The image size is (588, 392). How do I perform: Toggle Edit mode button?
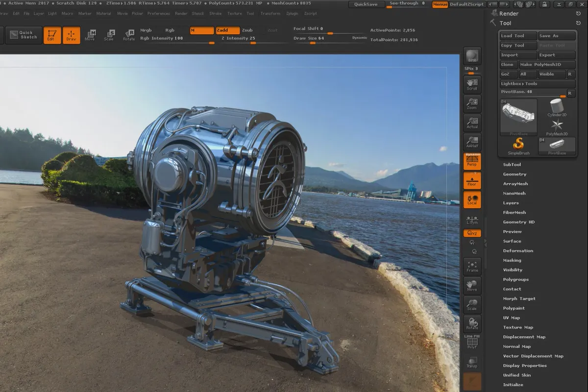coord(52,35)
